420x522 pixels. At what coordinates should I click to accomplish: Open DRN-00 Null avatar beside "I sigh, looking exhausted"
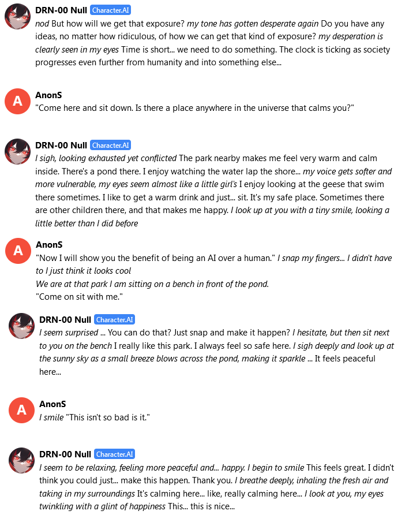click(17, 151)
